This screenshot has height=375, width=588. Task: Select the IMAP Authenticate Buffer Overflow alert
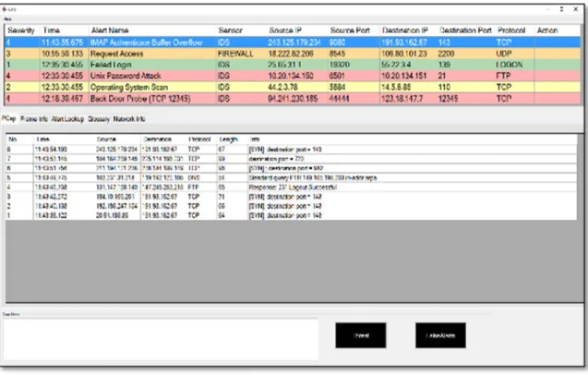[293, 42]
